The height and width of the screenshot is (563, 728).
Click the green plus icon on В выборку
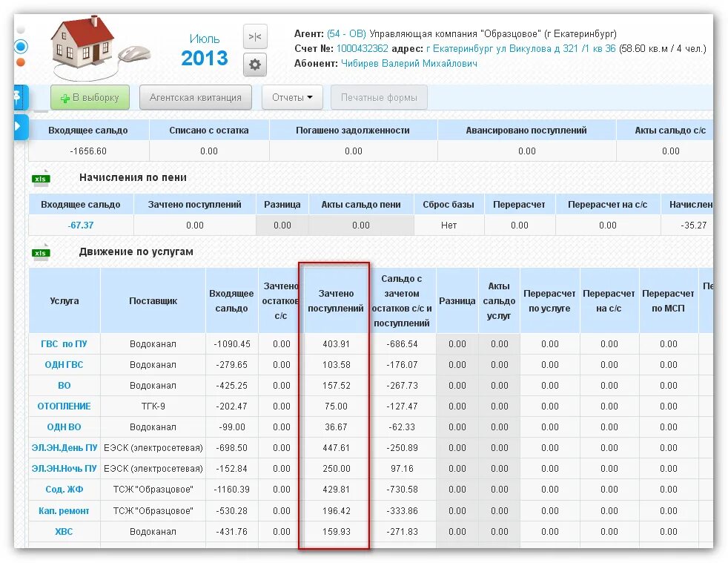(64, 97)
